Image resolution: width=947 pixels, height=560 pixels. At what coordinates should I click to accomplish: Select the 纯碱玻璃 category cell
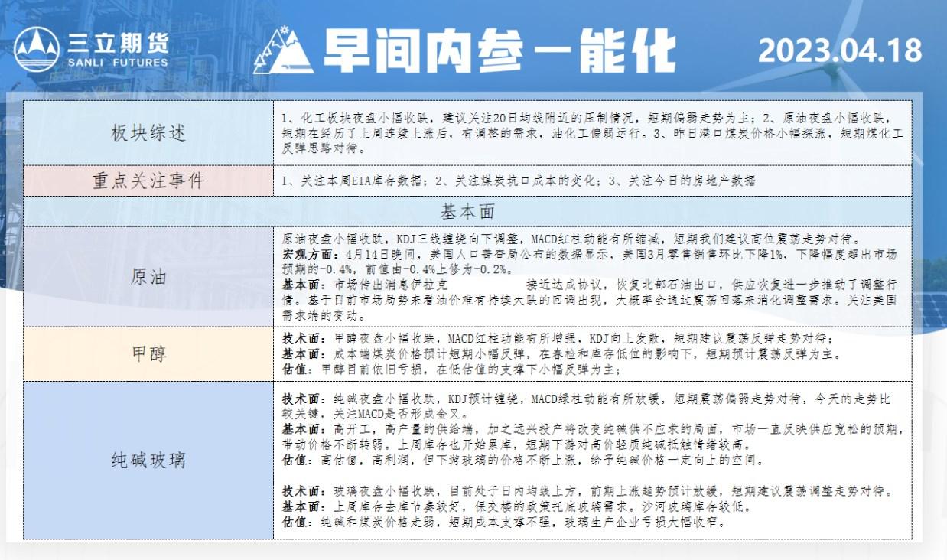(x=148, y=461)
